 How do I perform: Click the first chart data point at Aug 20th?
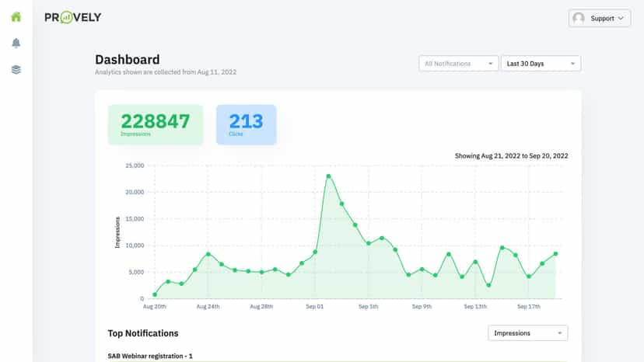155,294
